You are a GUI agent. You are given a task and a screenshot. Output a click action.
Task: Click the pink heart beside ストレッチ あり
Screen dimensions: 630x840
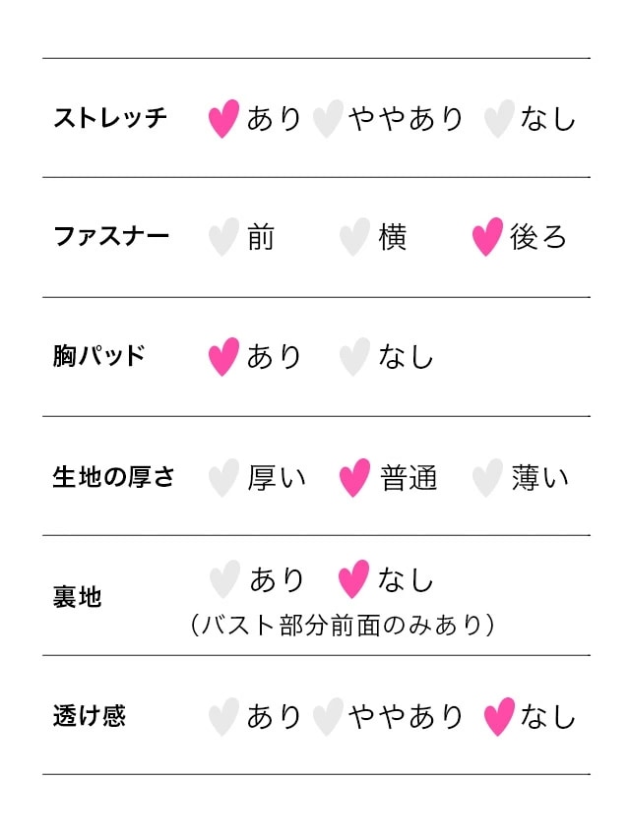click(223, 118)
